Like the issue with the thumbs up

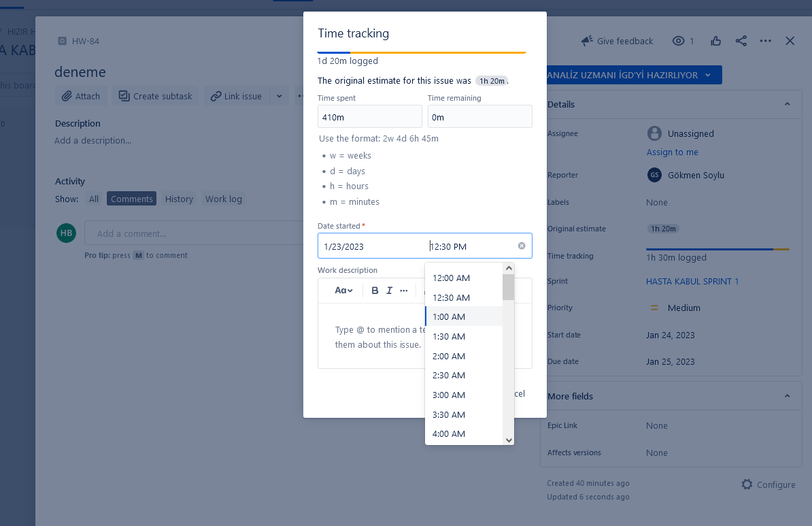pyautogui.click(x=715, y=41)
